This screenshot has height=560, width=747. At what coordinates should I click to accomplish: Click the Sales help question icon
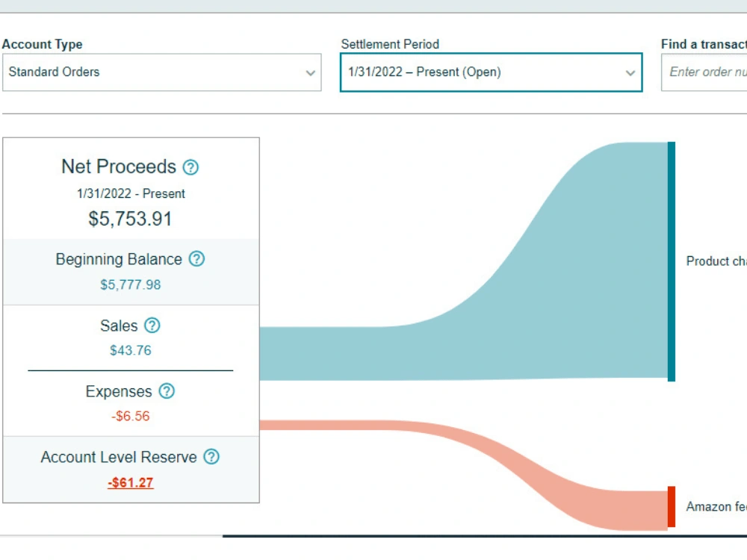click(152, 326)
